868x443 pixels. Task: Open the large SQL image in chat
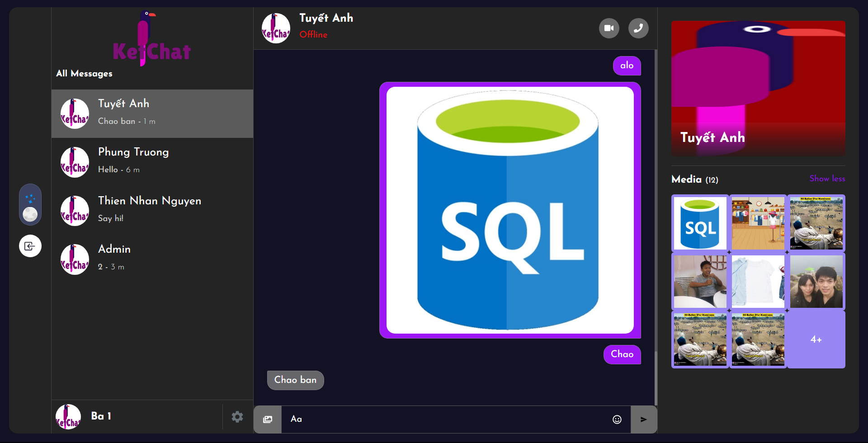coord(510,210)
